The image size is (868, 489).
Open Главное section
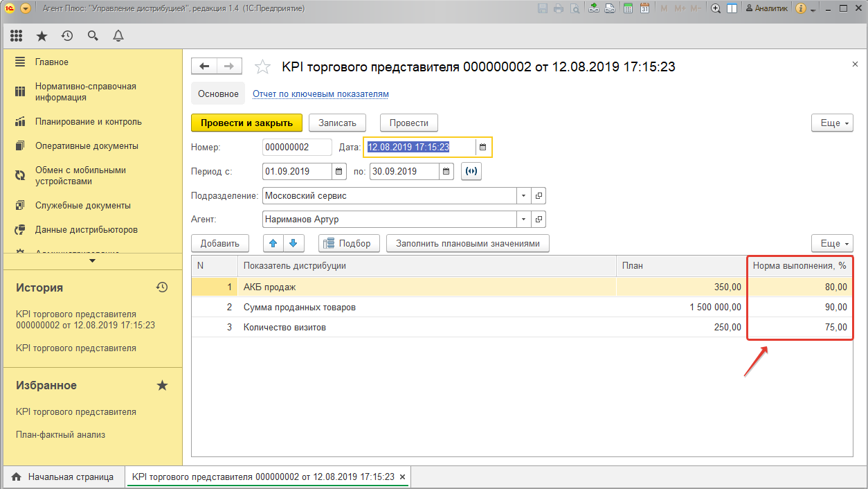click(51, 62)
